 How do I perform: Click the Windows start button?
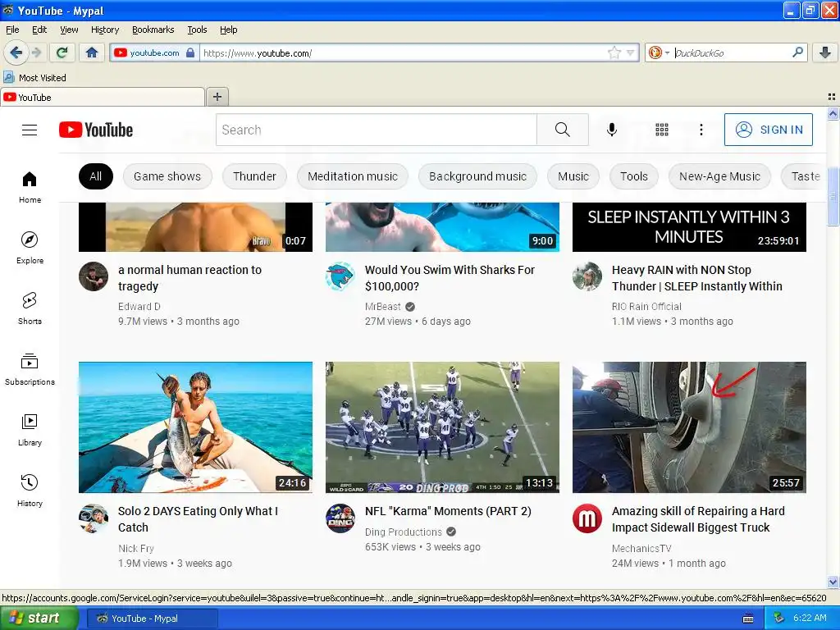[39, 619]
